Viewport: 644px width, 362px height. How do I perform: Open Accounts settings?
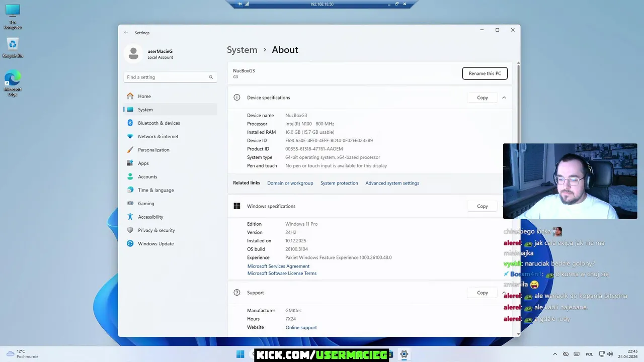point(147,176)
